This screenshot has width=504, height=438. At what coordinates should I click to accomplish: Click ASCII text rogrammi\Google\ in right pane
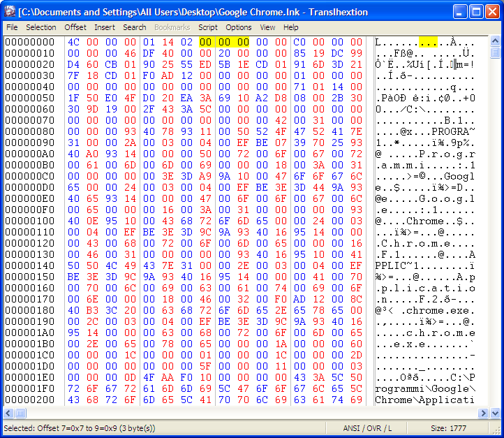click(x=425, y=389)
